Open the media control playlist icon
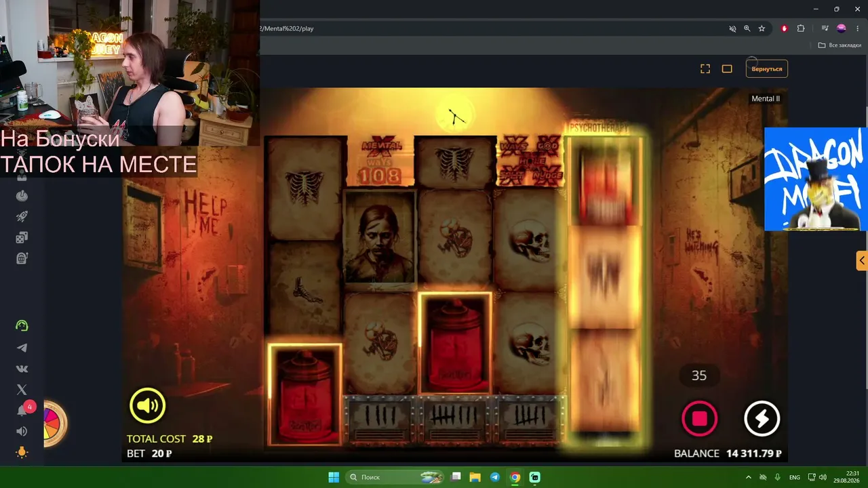868x488 pixels. (x=825, y=28)
